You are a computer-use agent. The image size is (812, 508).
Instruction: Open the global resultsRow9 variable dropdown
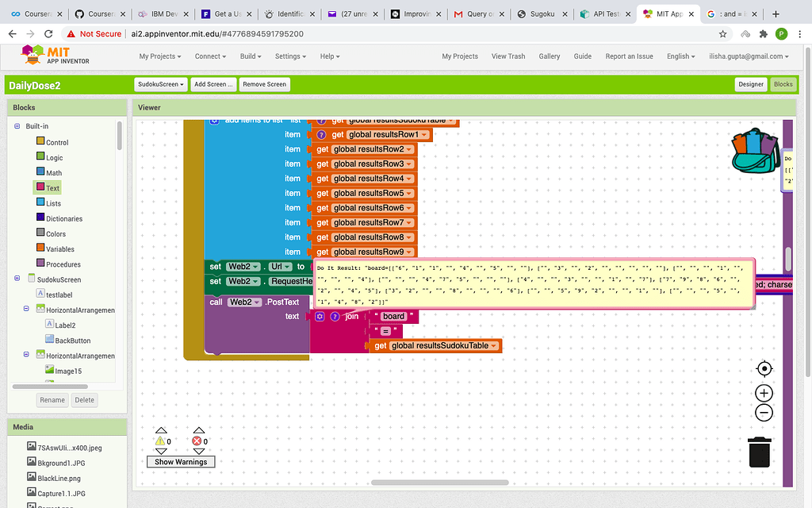click(408, 252)
